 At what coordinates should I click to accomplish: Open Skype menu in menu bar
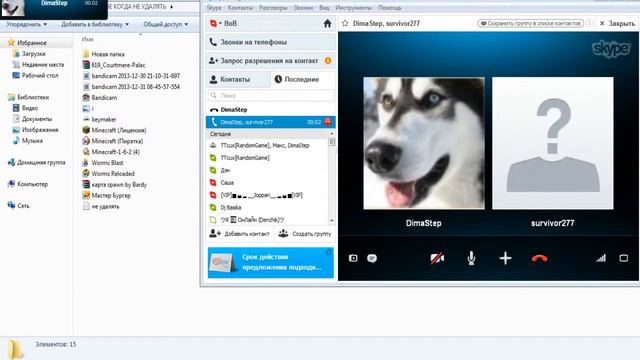[x=214, y=8]
